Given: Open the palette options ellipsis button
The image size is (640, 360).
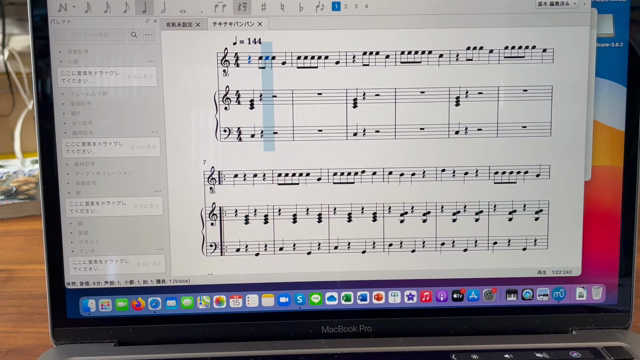Looking at the screenshot, I should [x=149, y=35].
